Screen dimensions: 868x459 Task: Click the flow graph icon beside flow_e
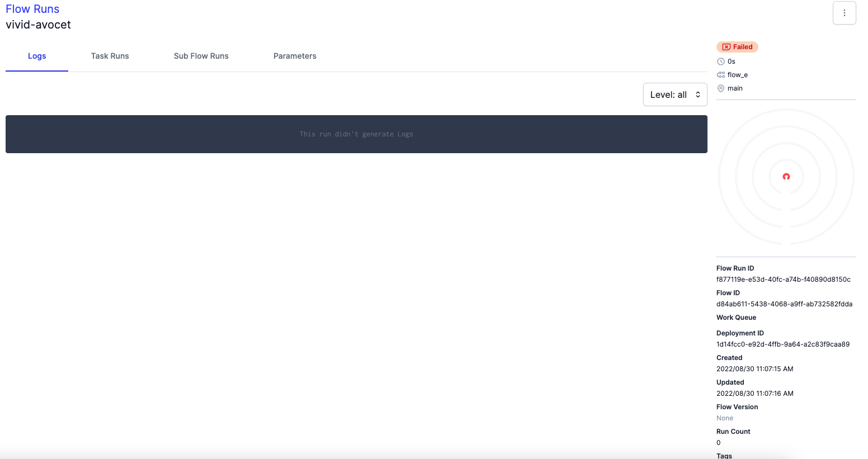click(721, 74)
